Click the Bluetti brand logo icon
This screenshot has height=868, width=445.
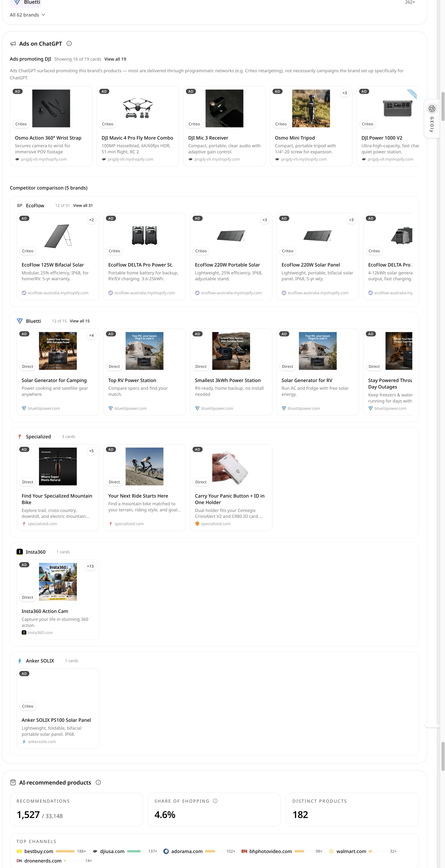pyautogui.click(x=20, y=321)
